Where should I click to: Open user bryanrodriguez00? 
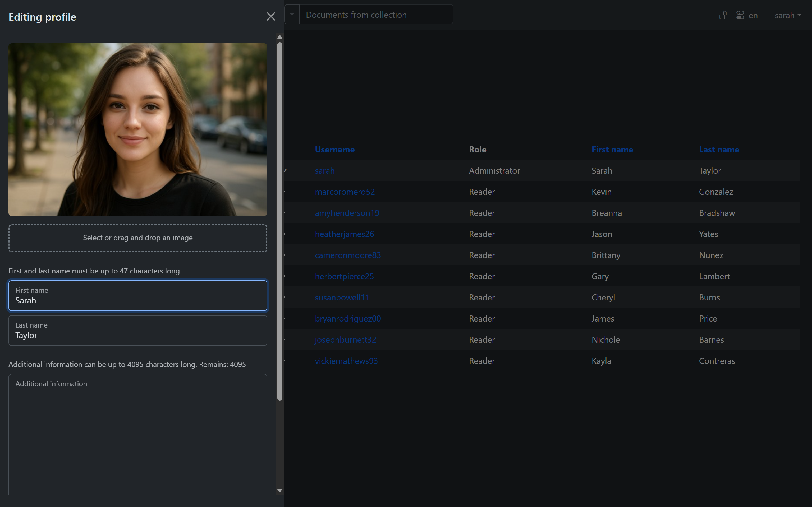click(x=348, y=319)
